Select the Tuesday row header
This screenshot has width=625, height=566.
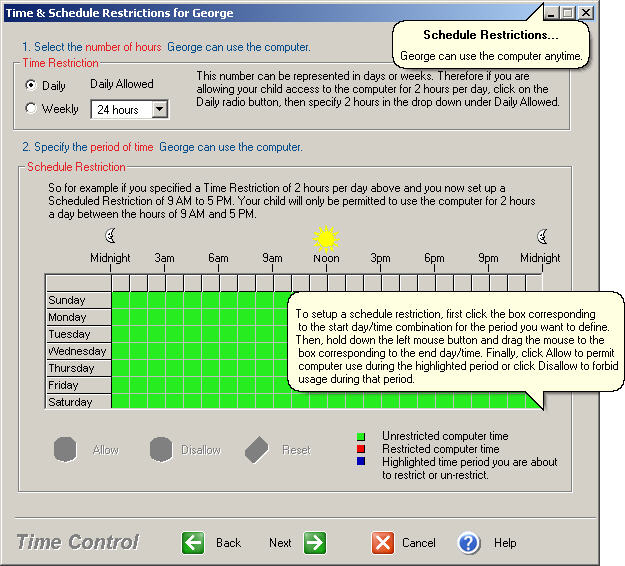(79, 334)
